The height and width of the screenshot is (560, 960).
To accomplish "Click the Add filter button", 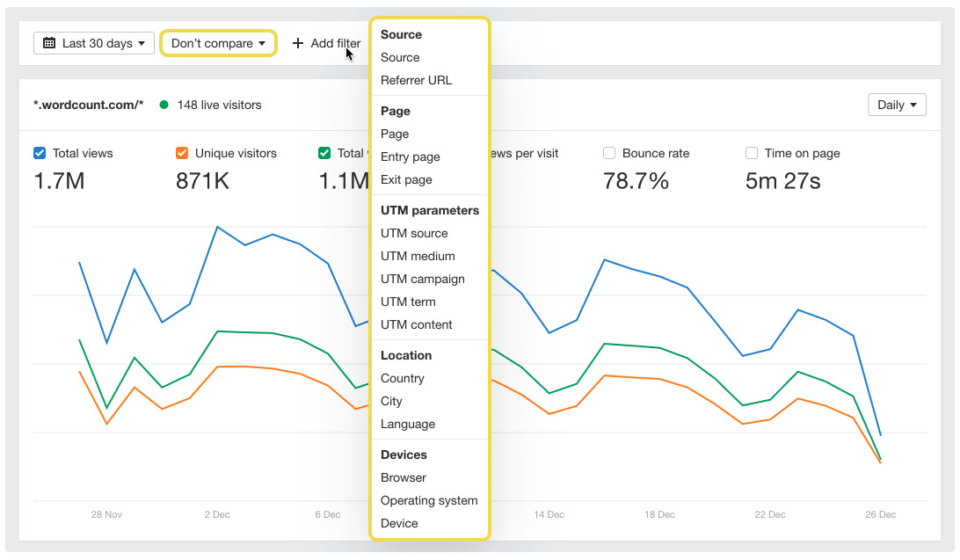I will (x=324, y=42).
